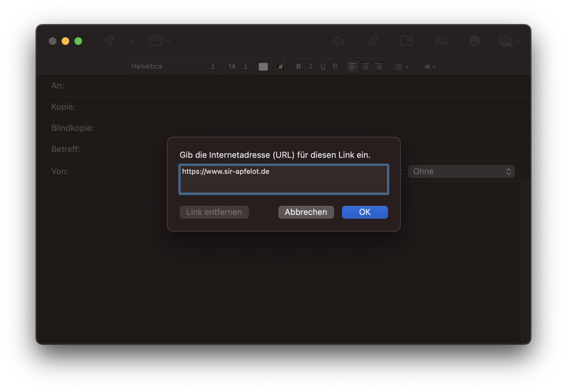Click the header fields icon next to traffic lights
The image size is (567, 392).
point(156,41)
